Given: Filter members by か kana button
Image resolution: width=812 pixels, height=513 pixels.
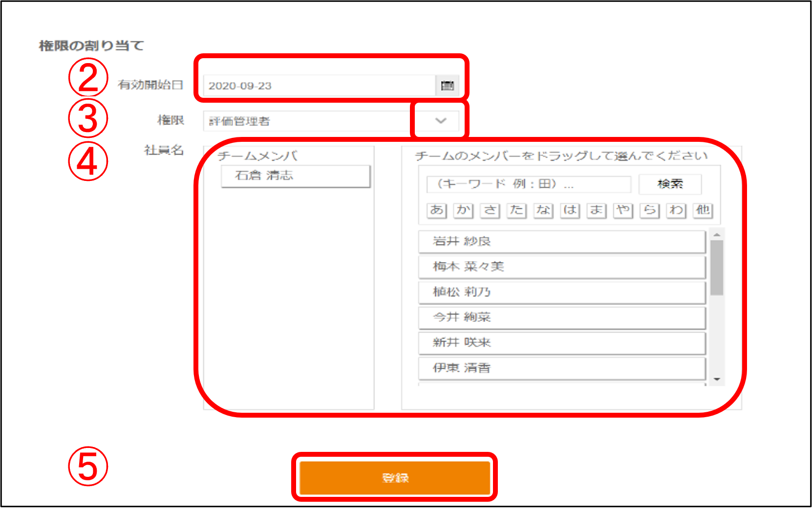Looking at the screenshot, I should [x=463, y=210].
